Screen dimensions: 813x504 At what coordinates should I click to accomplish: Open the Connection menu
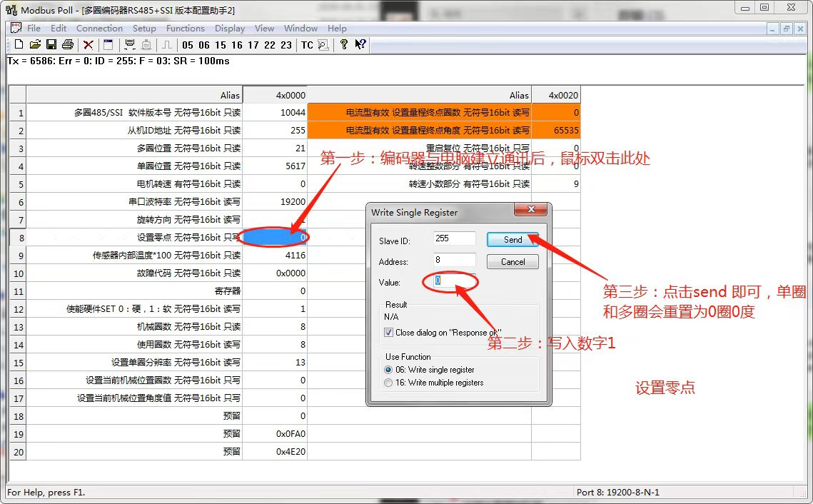99,29
